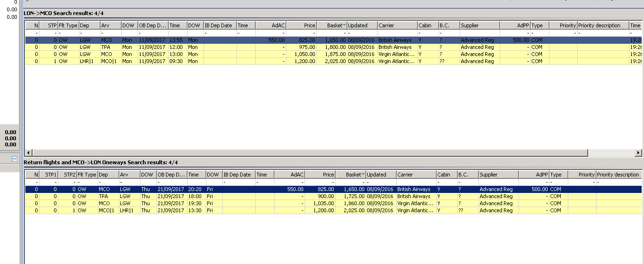Select return MCO|1 flight at 13:30
The width and height of the screenshot is (644, 264).
[x=334, y=210]
